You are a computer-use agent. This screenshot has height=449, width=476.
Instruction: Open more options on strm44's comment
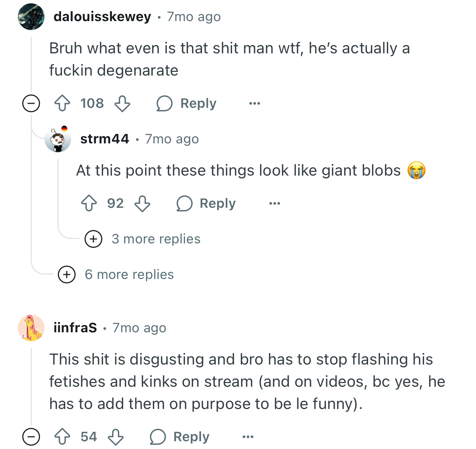pos(275,203)
